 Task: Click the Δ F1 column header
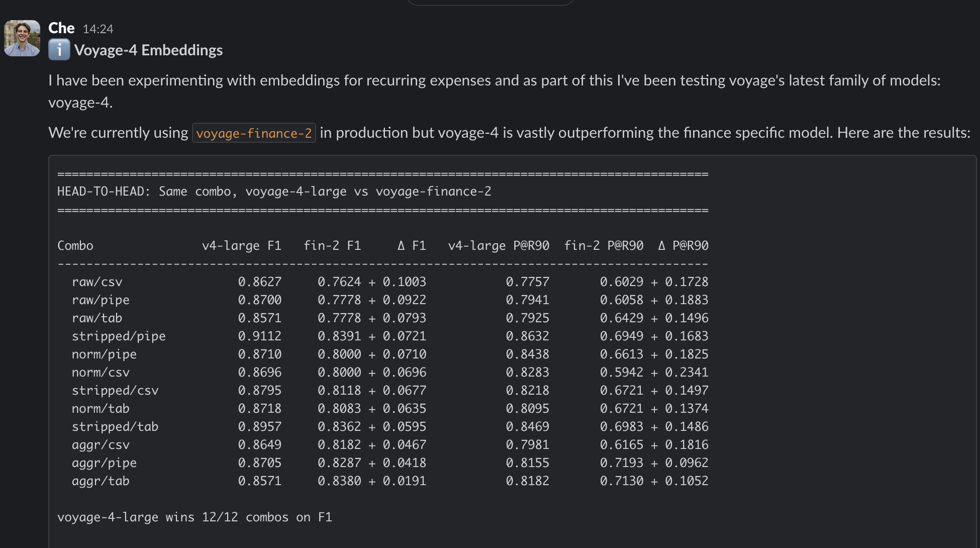(x=412, y=246)
